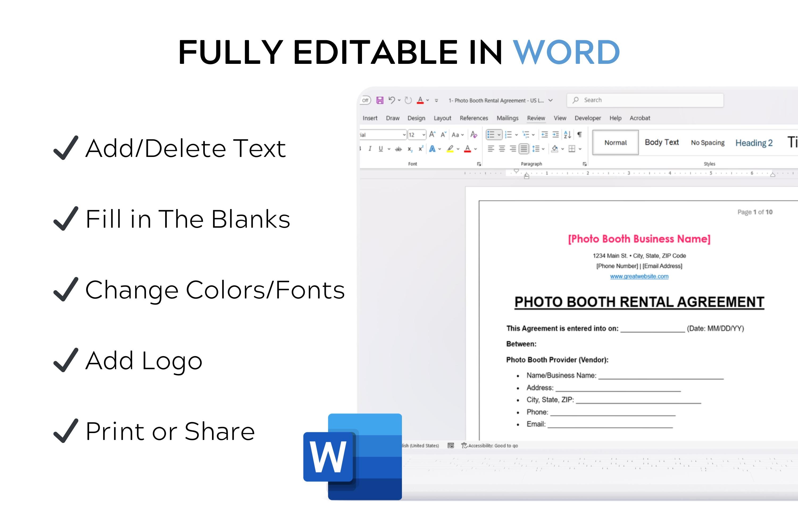Open the Font dialog launcher

479,164
